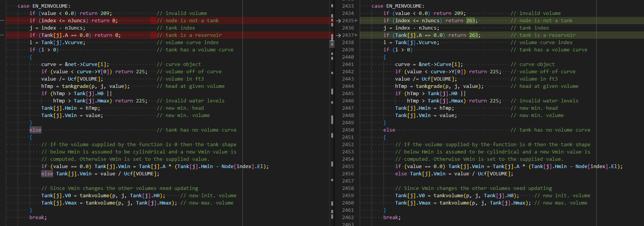Click the revert arrow beside line 2437

tap(338, 35)
